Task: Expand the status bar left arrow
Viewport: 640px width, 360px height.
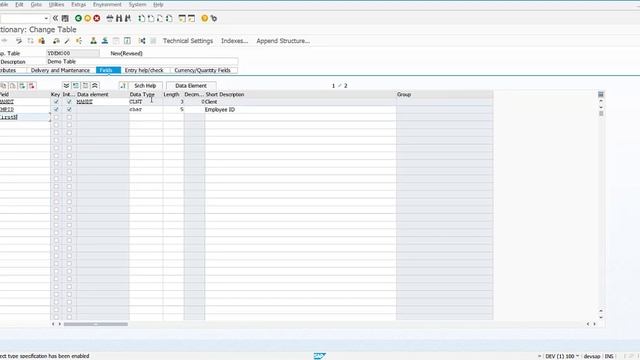Action: (540, 356)
